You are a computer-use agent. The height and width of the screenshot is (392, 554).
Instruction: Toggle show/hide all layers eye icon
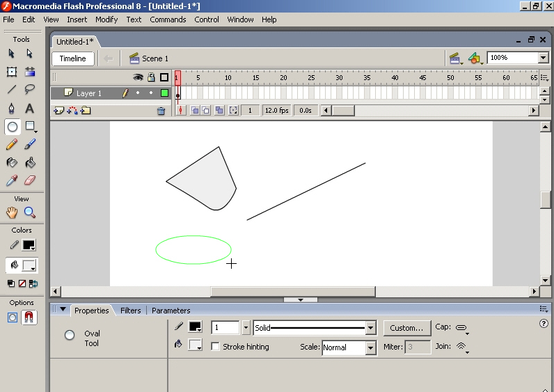[138, 77]
